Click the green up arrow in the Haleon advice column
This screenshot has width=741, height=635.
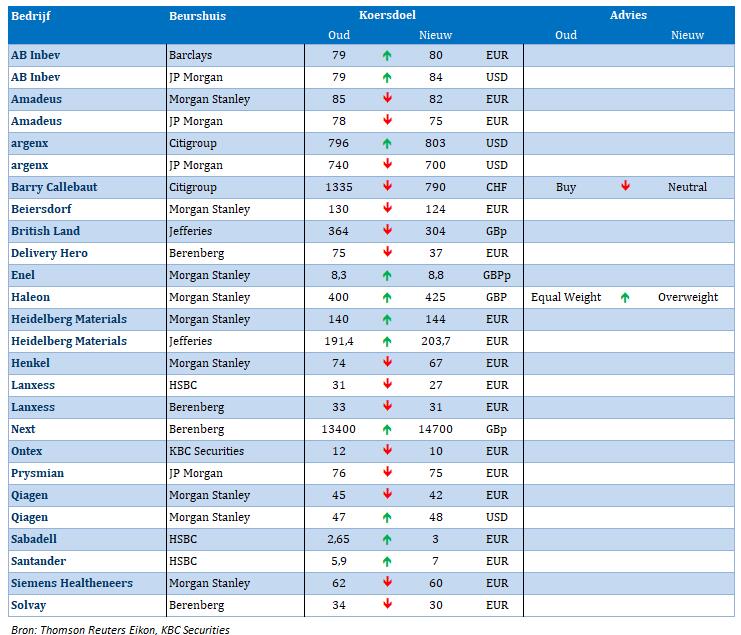tap(625, 297)
